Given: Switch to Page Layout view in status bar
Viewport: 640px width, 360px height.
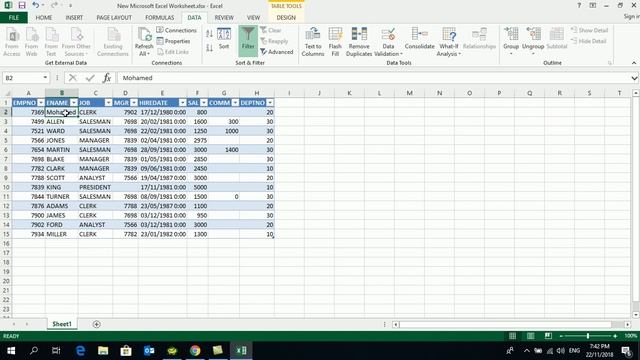Looking at the screenshot, I should pyautogui.click(x=530, y=336).
